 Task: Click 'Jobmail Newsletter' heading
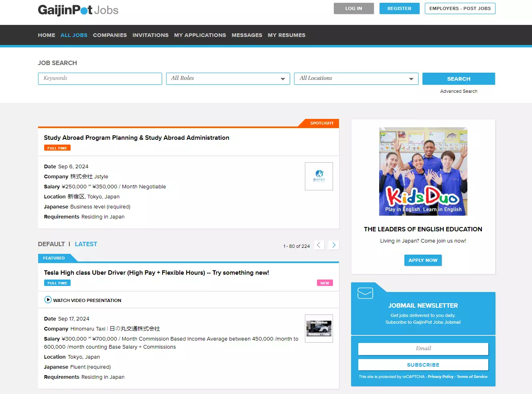(x=423, y=306)
